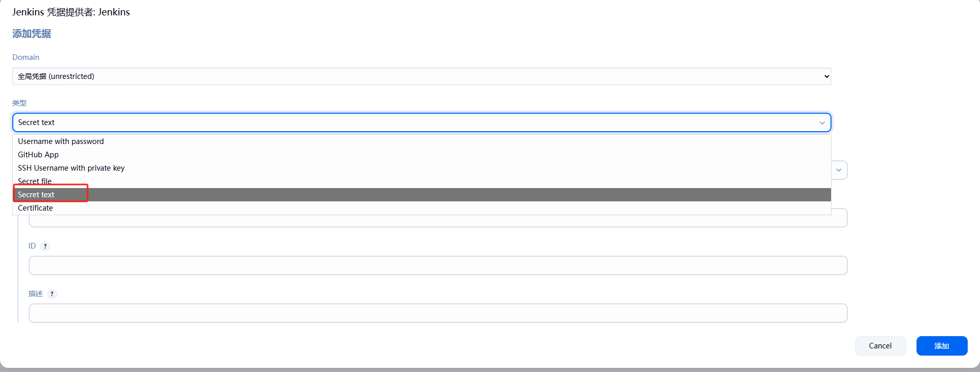This screenshot has width=980, height=372.
Task: Open the Domain 全局凭据 (unrestricted) dropdown
Action: (421, 76)
